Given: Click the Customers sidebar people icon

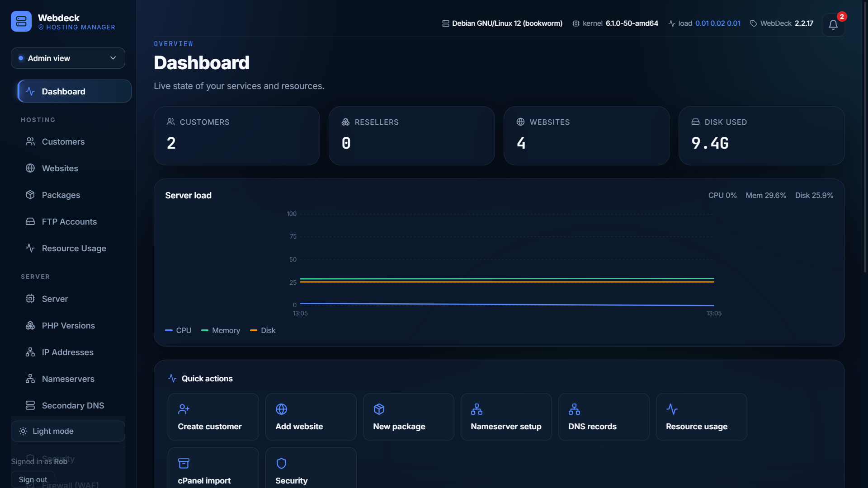Looking at the screenshot, I should (30, 141).
